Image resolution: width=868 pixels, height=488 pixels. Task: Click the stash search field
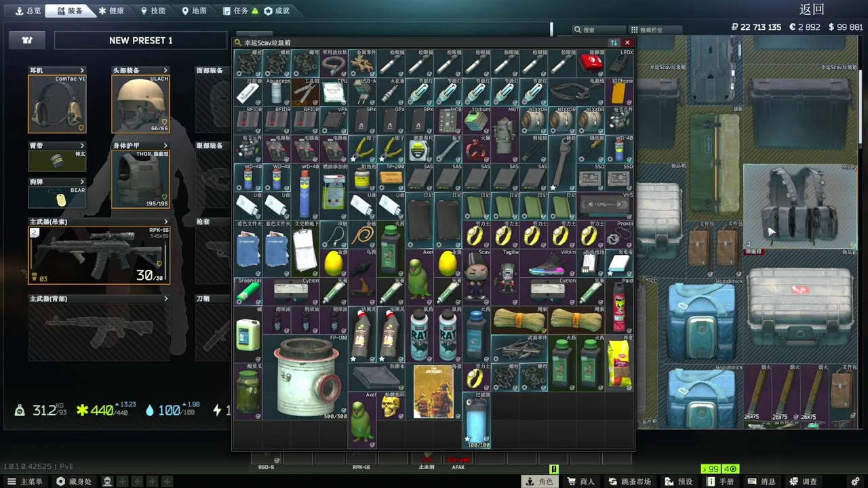[x=598, y=30]
